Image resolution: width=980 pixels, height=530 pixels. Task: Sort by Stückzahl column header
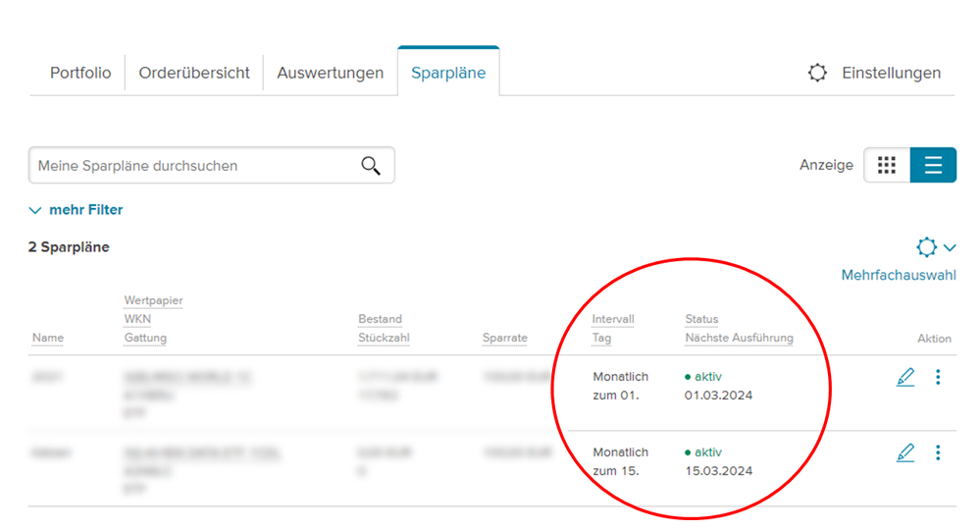point(384,339)
